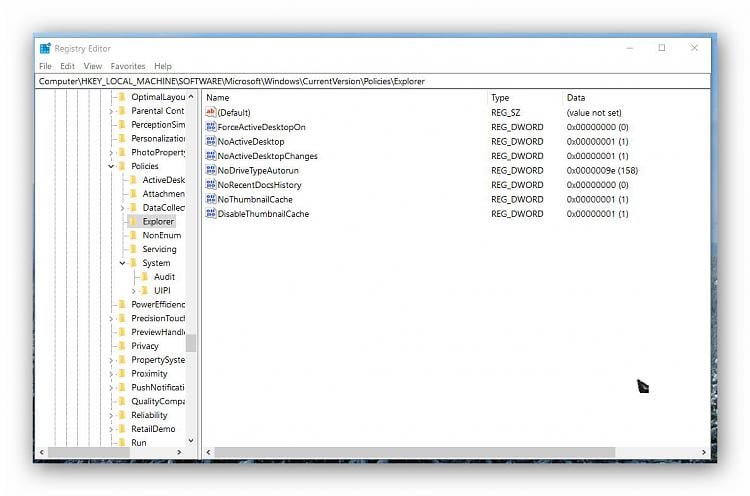
Task: Click the tree pane horizontal scrollbar thumb
Action: [89, 452]
